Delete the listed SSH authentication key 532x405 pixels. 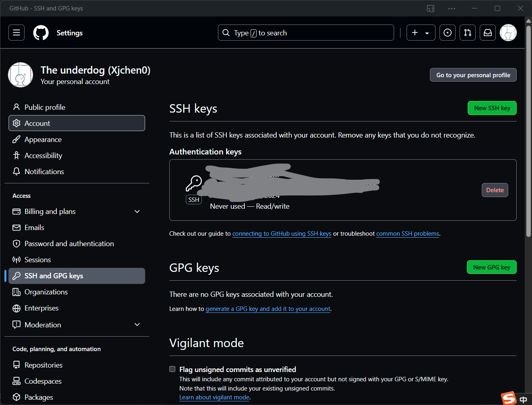click(x=495, y=190)
